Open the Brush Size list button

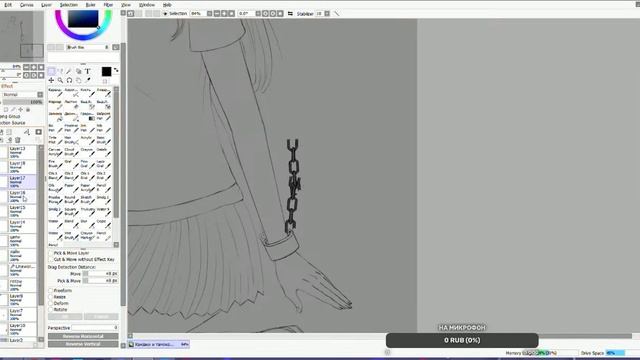pyautogui.click(x=116, y=47)
